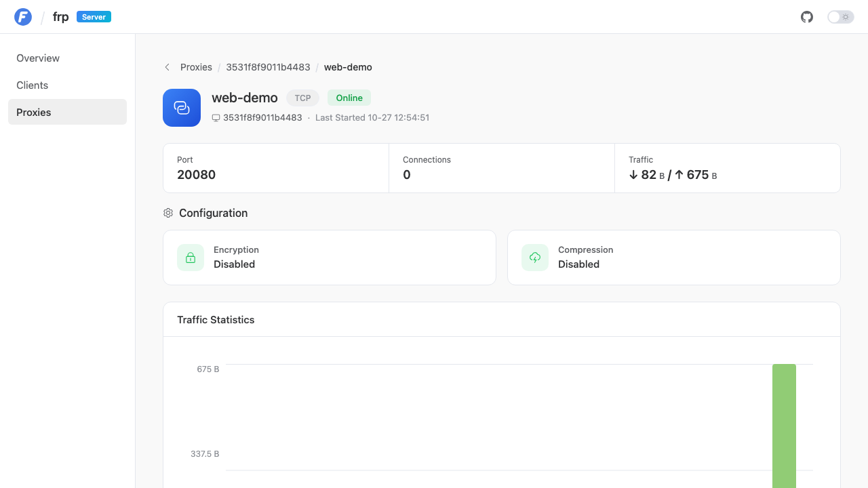
Task: Open client 3531f8f9011b4483 under the title
Action: (x=262, y=117)
